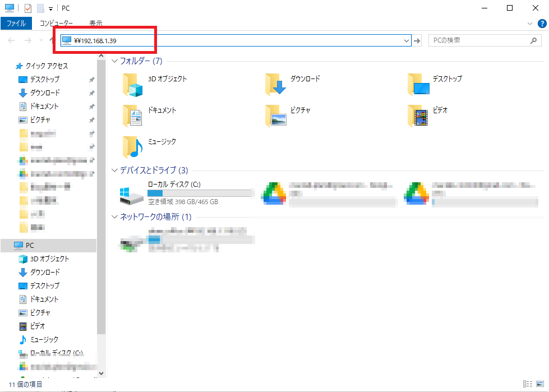Click the PC system icon in the title bar

click(x=10, y=8)
